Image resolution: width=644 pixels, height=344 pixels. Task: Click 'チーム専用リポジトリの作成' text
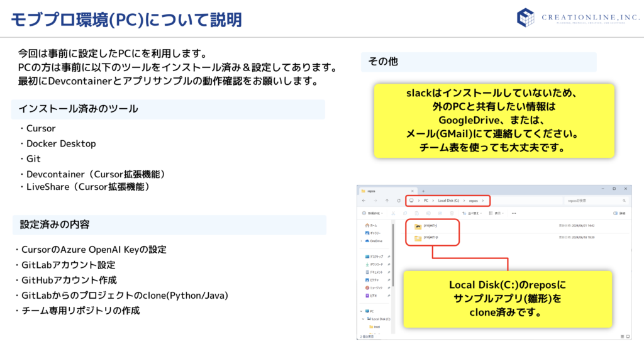[80, 311]
